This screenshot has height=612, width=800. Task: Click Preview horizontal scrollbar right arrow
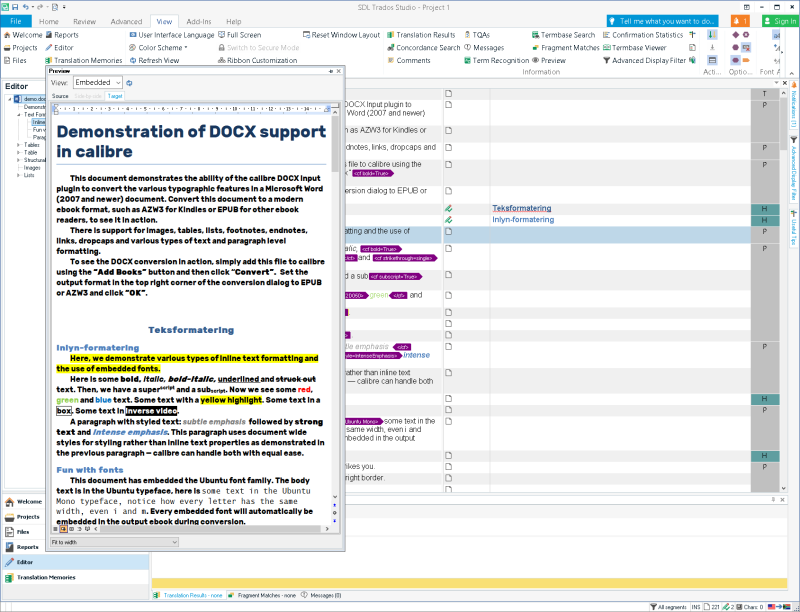click(x=327, y=529)
